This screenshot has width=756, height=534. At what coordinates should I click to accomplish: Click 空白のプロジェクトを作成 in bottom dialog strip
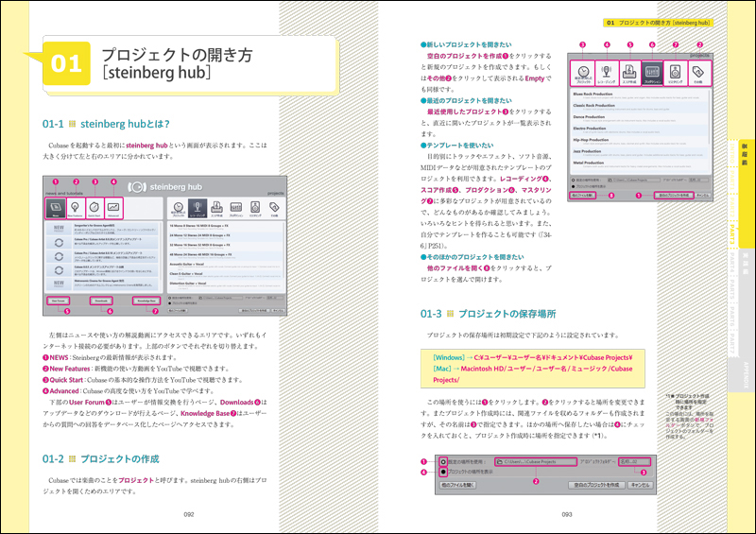(x=596, y=485)
